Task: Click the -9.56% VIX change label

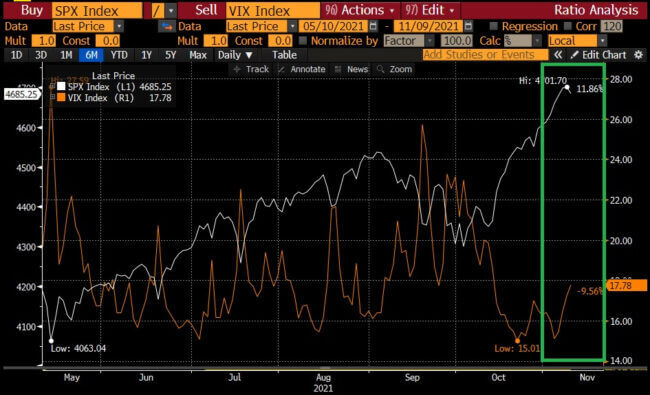Action: [x=589, y=291]
